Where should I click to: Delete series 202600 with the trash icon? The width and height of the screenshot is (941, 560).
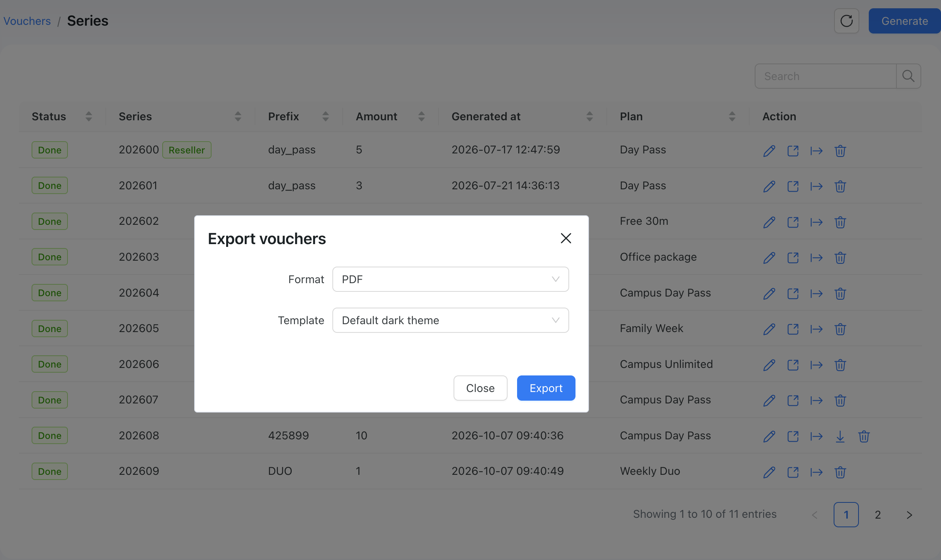pyautogui.click(x=840, y=151)
